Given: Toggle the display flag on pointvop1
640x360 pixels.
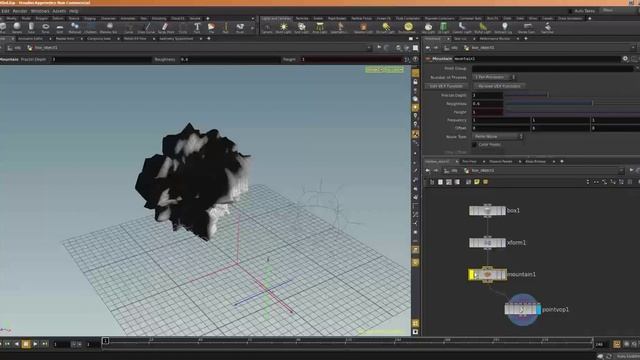Looking at the screenshot, I should pyautogui.click(x=538, y=309).
